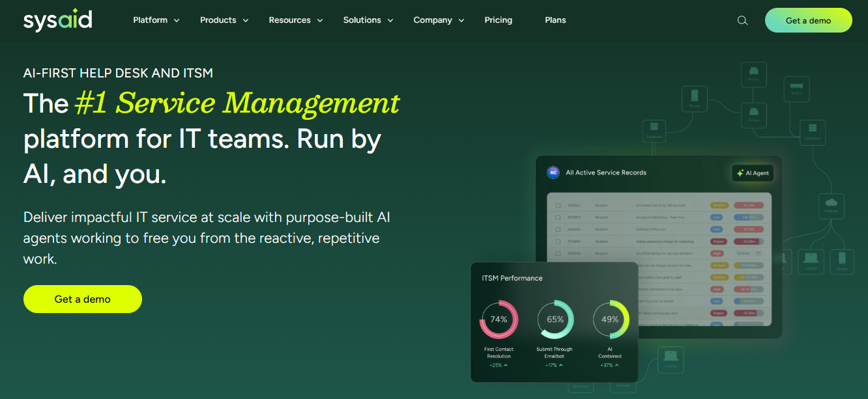Select the Internet cloud node icon
The width and height of the screenshot is (868, 399).
831,206
